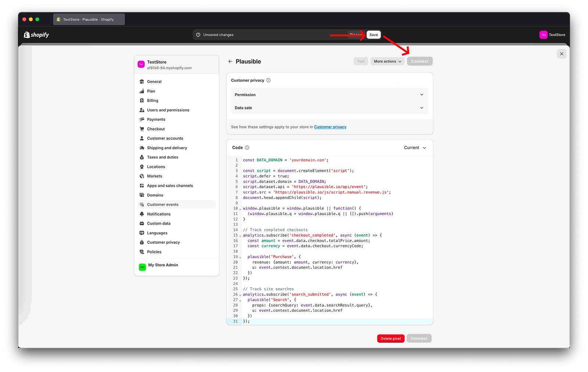Select Custom data in the sidebar menu
Viewport: 588px width, 372px height.
click(x=158, y=223)
